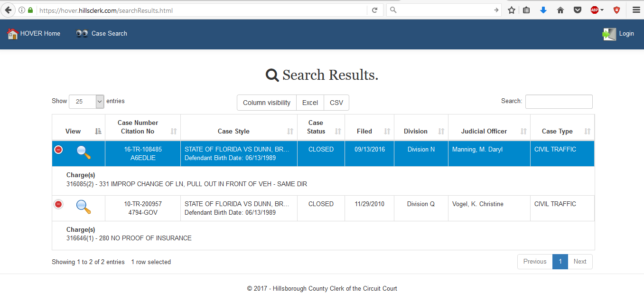The width and height of the screenshot is (644, 294).
Task: Show the bookmarks list icon
Action: point(526,10)
